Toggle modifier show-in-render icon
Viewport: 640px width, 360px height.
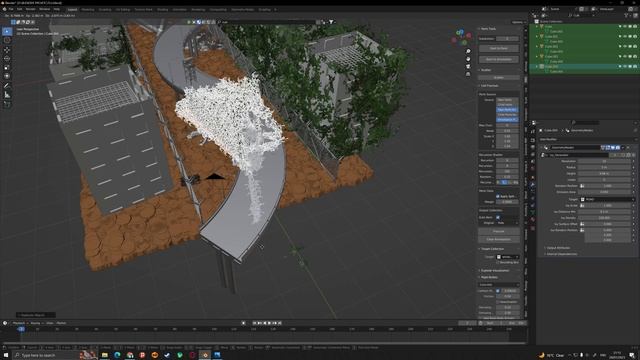click(618, 147)
